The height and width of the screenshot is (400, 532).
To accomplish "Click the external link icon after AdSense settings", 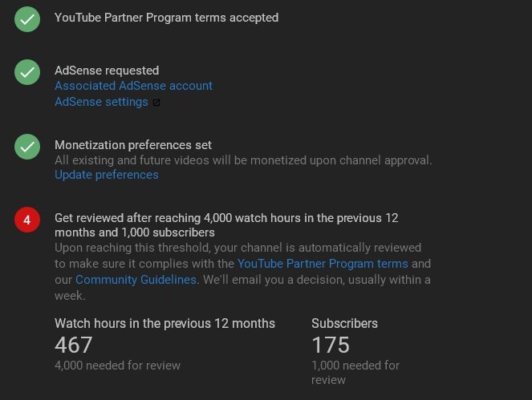I will click(156, 103).
